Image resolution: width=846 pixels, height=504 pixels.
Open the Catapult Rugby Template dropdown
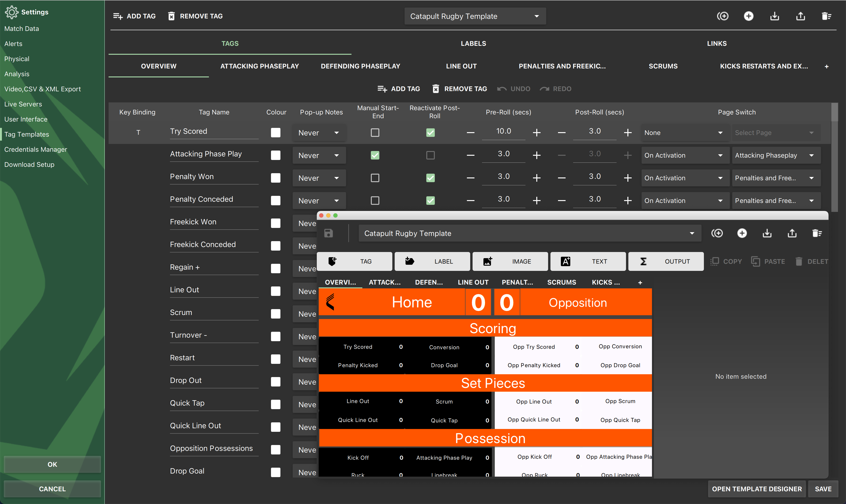[x=475, y=16]
